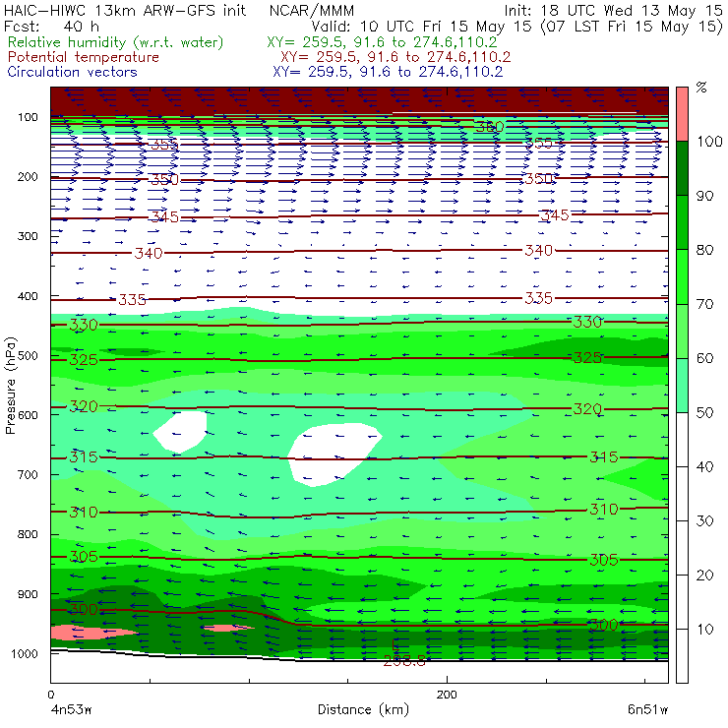
Task: Click the '700' hPa pressure tick label
Action: 28,475
